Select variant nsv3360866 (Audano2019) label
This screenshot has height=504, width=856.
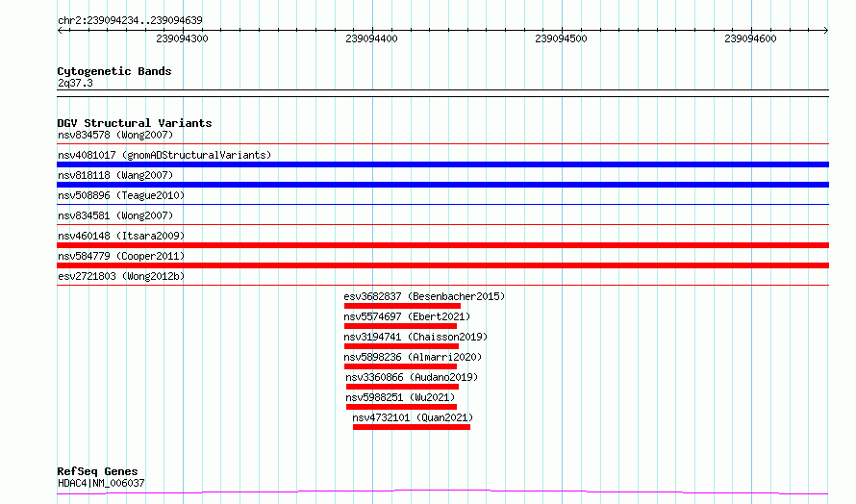[x=412, y=377]
